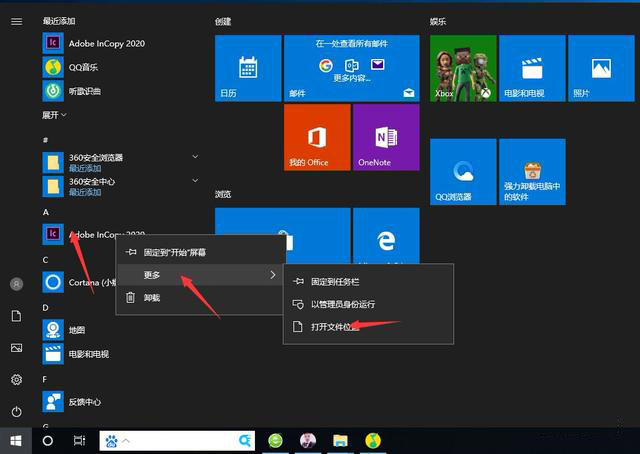Launch QQ音乐 from recently added list
The image size is (640, 454).
70,67
